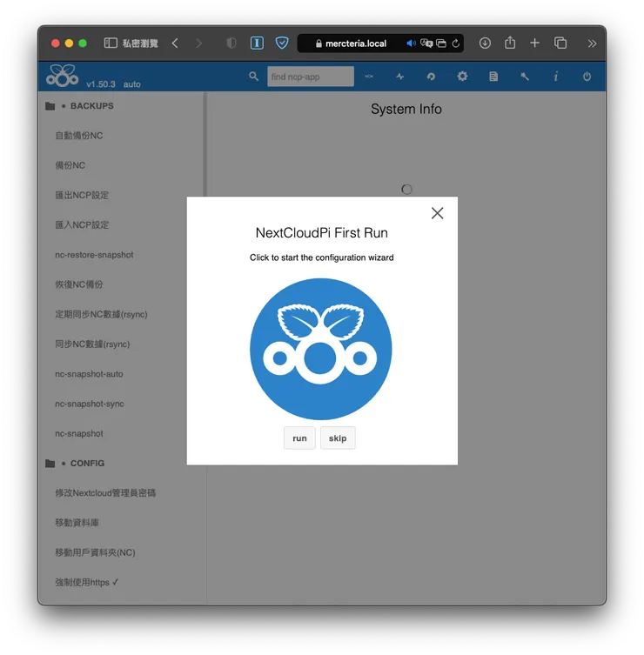Viewport: 644px width, 655px height.
Task: Click the Safari share icon
Action: (510, 43)
